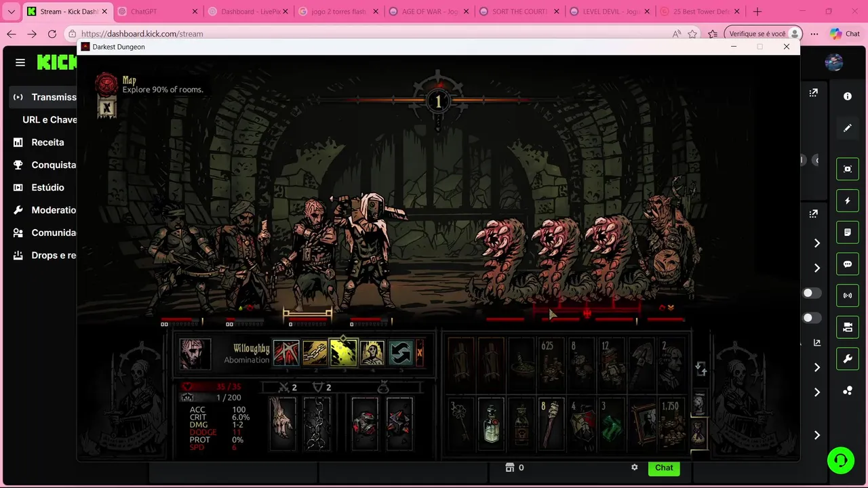868x488 pixels.
Task: Open the Receita sidebar item
Action: (x=44, y=142)
